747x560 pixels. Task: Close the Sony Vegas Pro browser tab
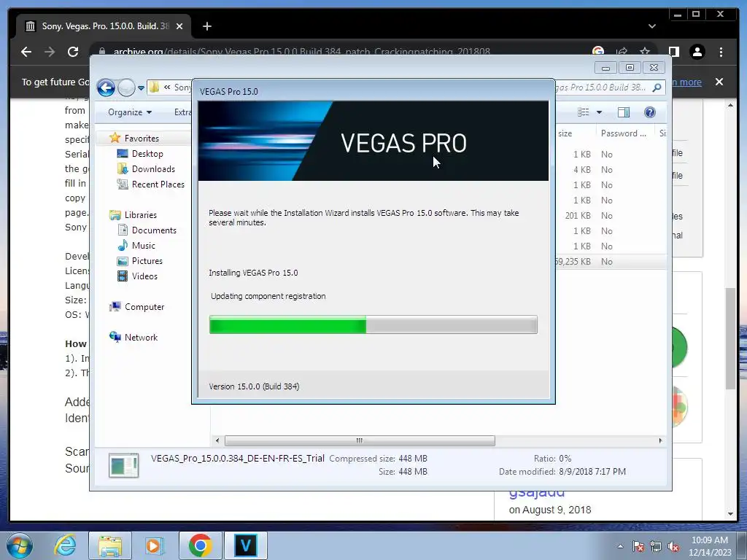pos(179,26)
